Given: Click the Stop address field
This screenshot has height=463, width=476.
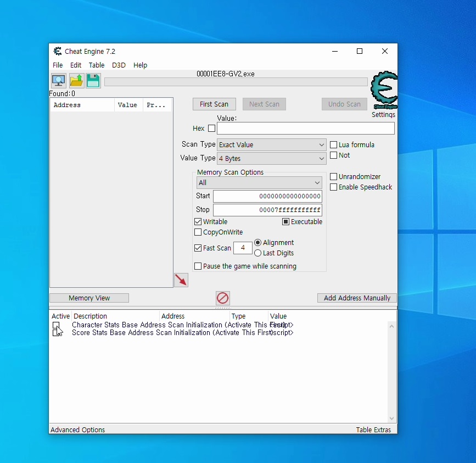Looking at the screenshot, I should tap(267, 210).
